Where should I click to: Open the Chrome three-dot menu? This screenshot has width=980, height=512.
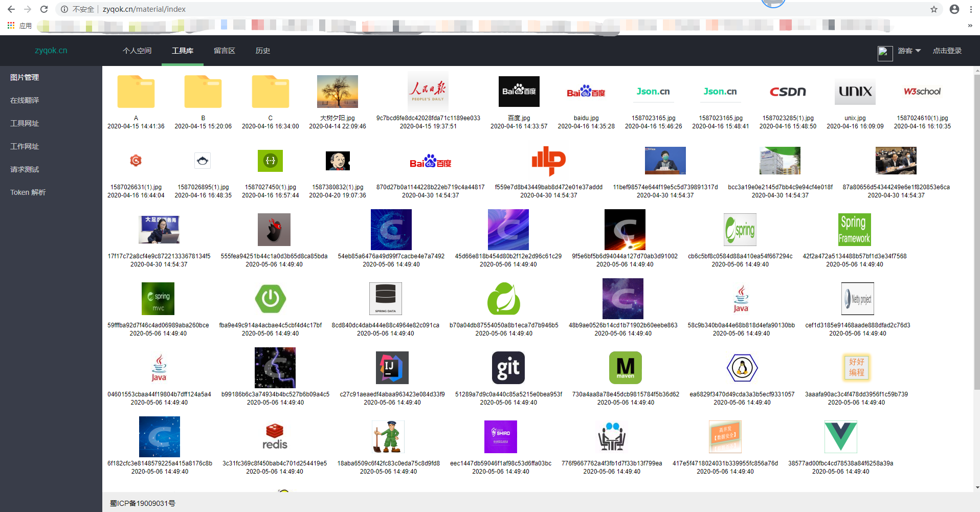(x=971, y=9)
